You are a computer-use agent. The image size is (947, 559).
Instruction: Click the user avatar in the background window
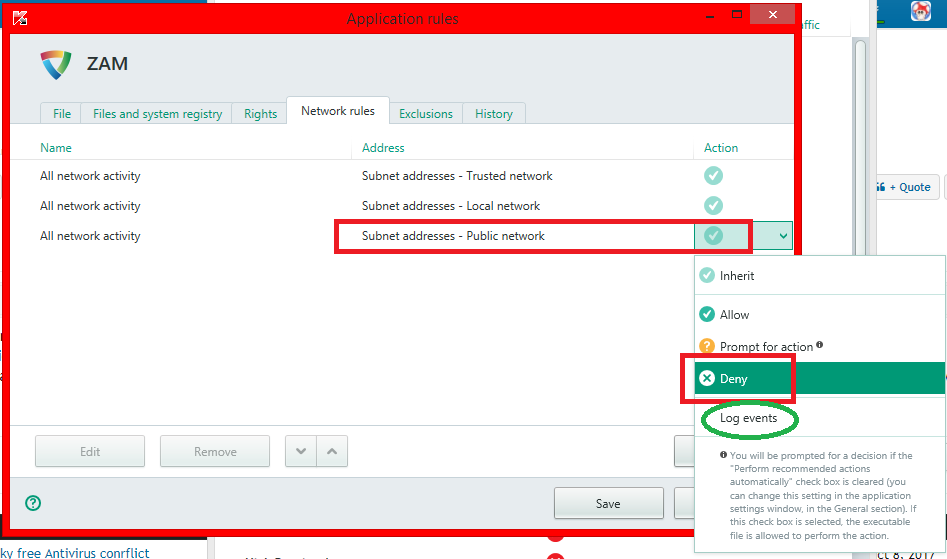point(921,11)
